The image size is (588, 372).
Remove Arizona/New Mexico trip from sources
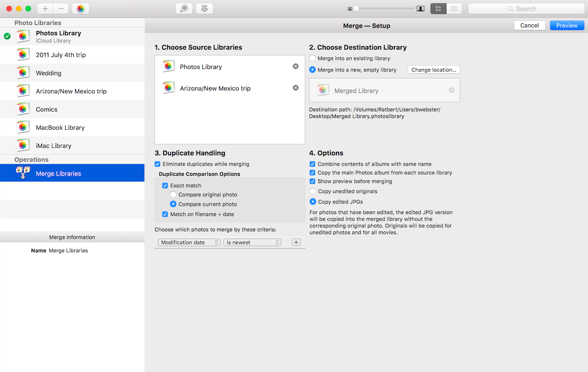pyautogui.click(x=296, y=88)
